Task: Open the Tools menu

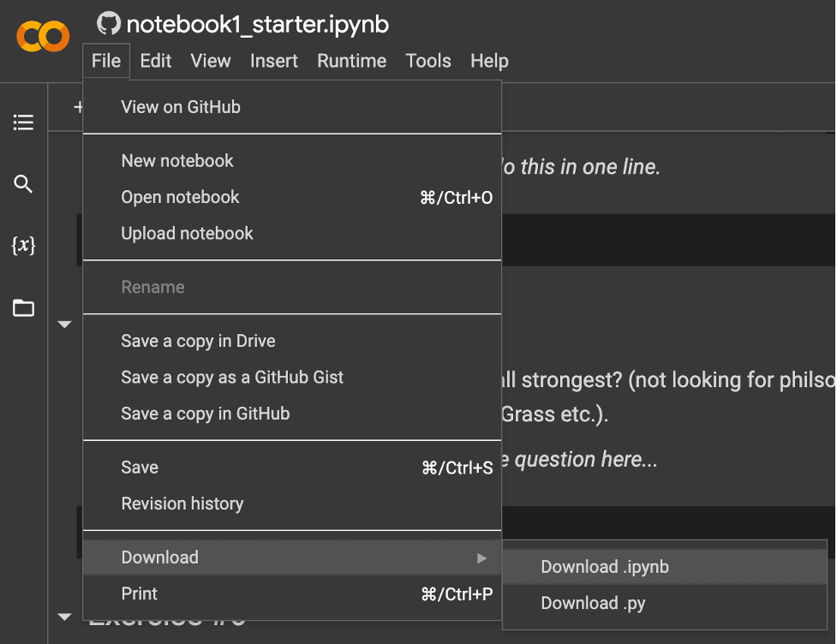Action: (x=428, y=61)
